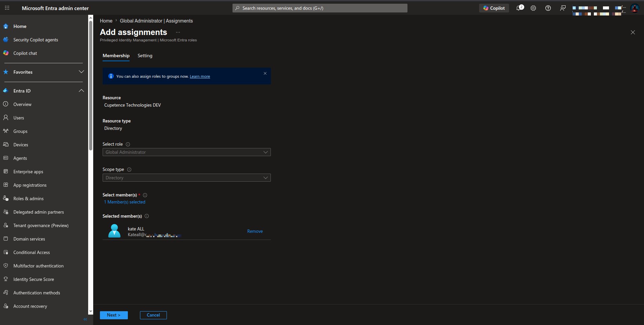This screenshot has height=325, width=644.
Task: Open the Select role dropdown
Action: 187,152
